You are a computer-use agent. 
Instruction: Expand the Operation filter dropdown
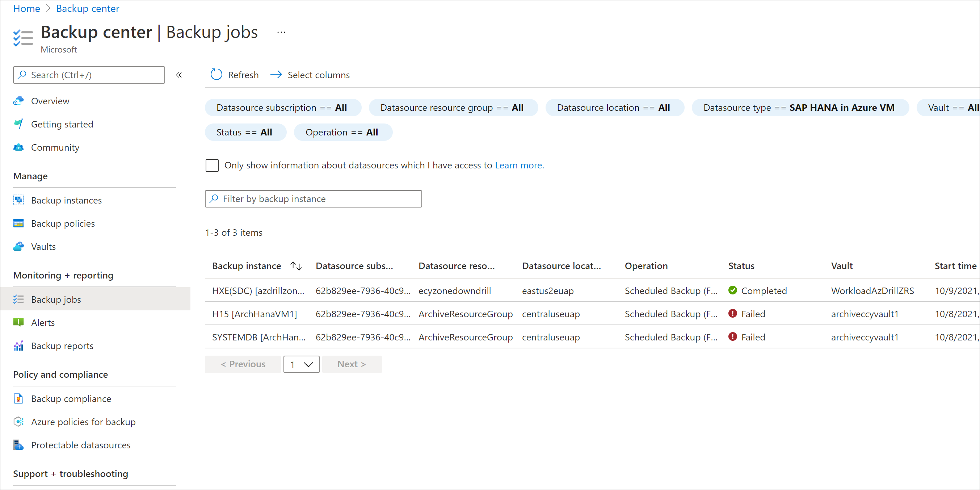click(x=342, y=132)
